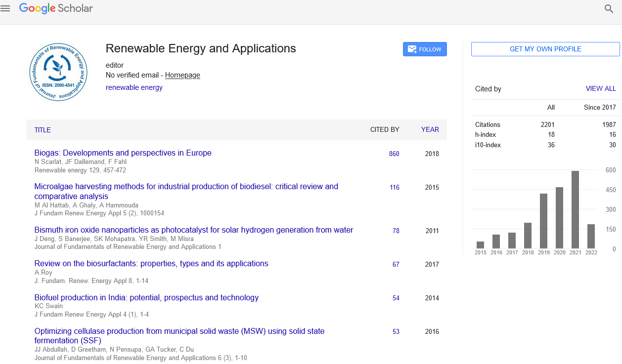Open Biofuel production in India article
The height and width of the screenshot is (364, 622).
(x=146, y=298)
